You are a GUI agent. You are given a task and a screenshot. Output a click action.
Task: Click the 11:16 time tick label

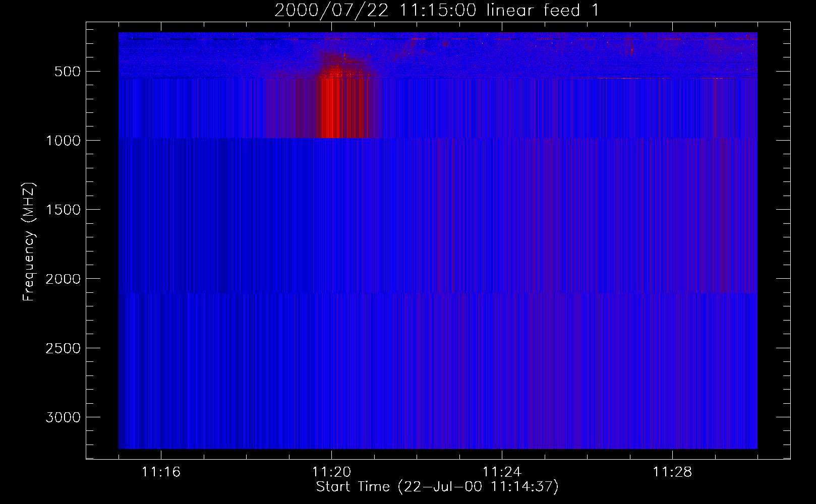(x=161, y=472)
